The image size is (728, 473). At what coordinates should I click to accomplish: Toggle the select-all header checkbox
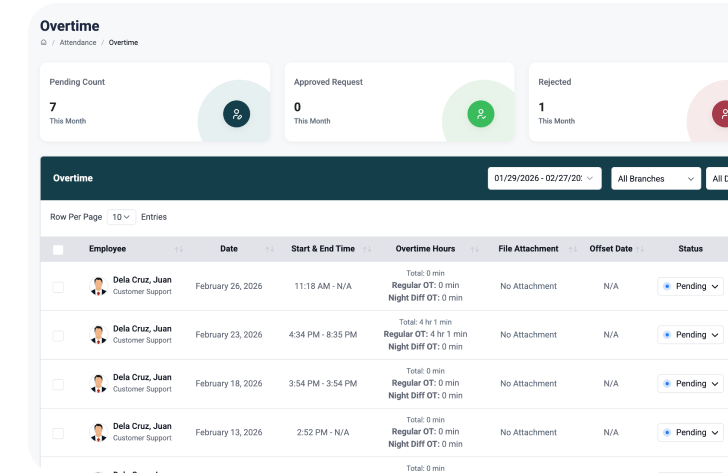pos(58,249)
